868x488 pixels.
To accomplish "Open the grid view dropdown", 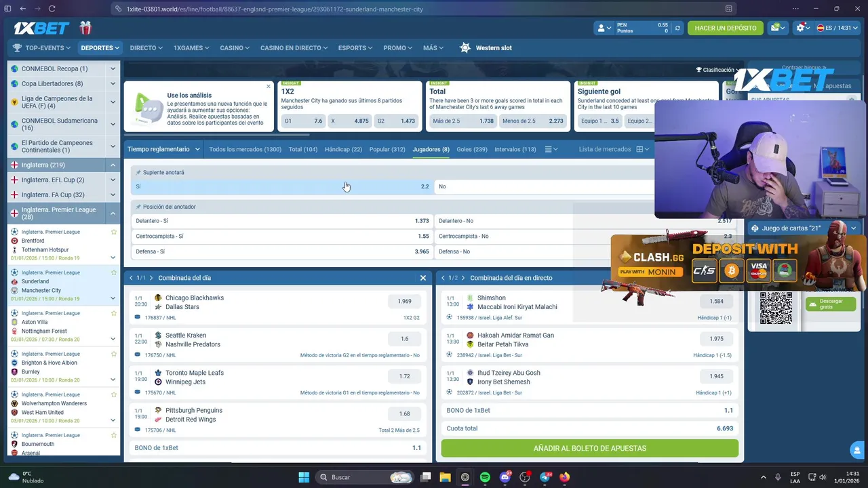I will [643, 149].
